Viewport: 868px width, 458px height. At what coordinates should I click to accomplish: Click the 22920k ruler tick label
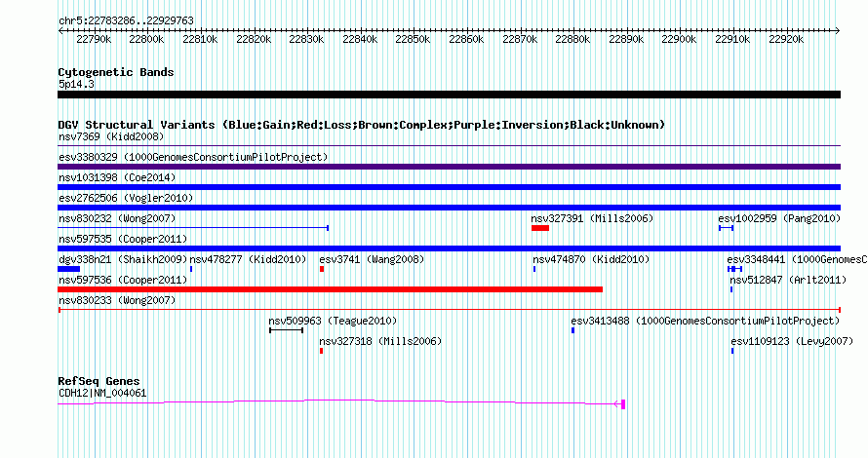786,39
